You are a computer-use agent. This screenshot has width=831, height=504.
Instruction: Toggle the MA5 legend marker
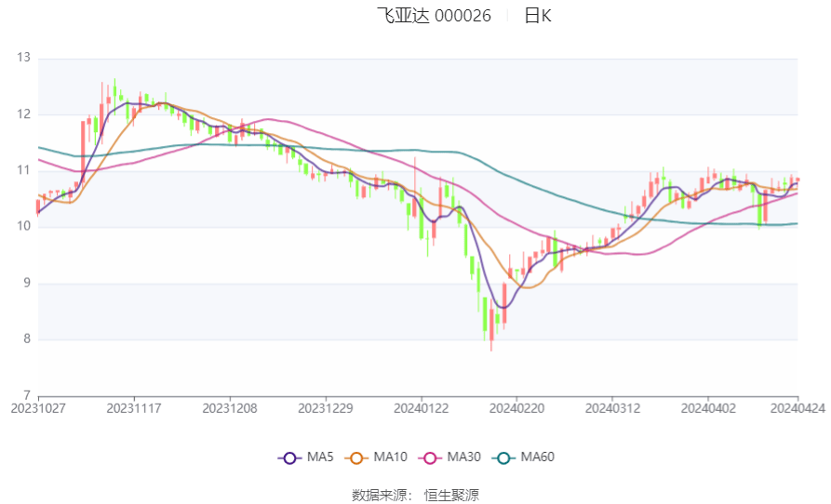coord(289,458)
